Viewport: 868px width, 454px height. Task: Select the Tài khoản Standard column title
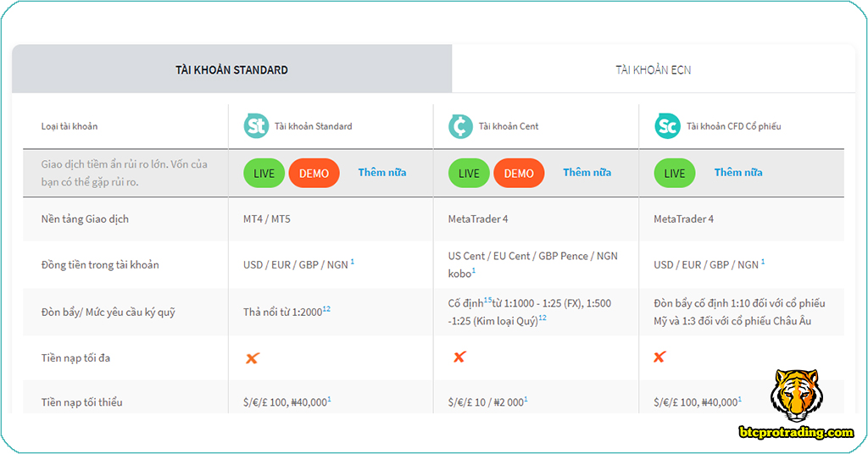point(314,126)
